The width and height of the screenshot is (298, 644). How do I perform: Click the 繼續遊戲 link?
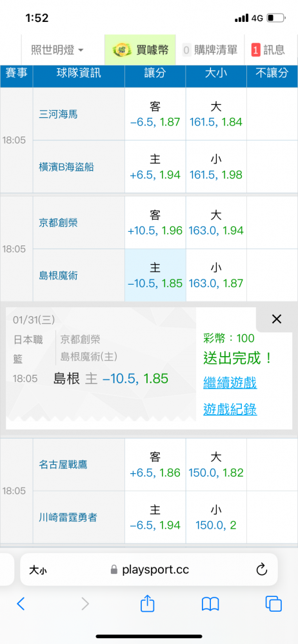click(x=230, y=383)
